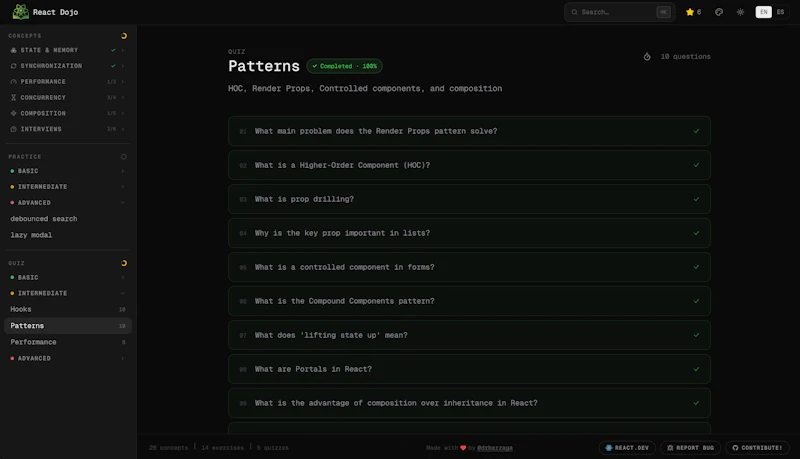Expand Synchronization chevron
Image resolution: width=800 pixels, height=459 pixels.
(123, 66)
